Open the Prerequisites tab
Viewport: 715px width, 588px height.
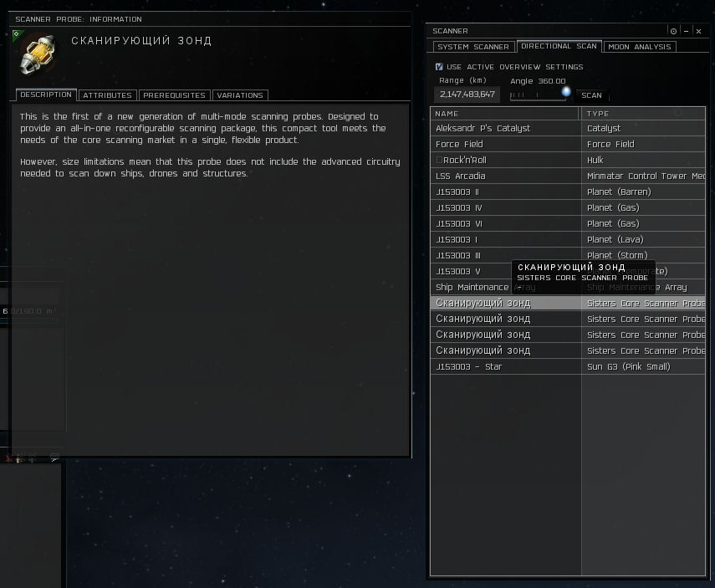pyautogui.click(x=174, y=95)
